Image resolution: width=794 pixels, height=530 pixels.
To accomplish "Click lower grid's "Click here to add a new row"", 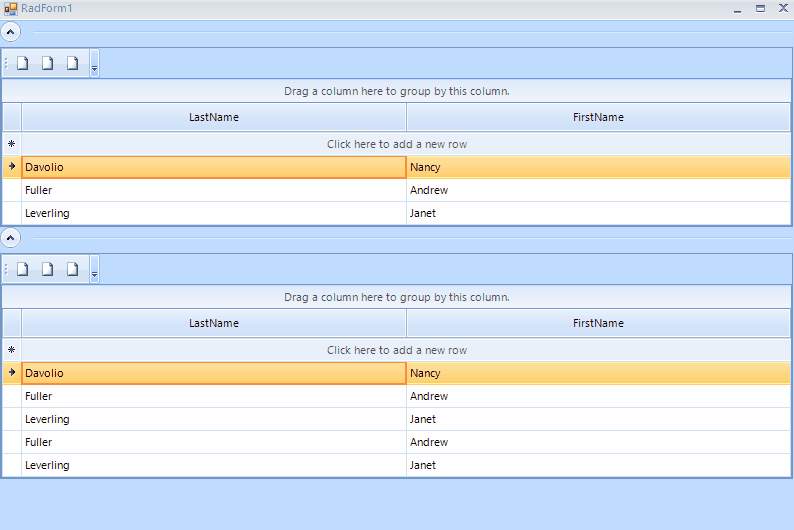I will coord(397,350).
